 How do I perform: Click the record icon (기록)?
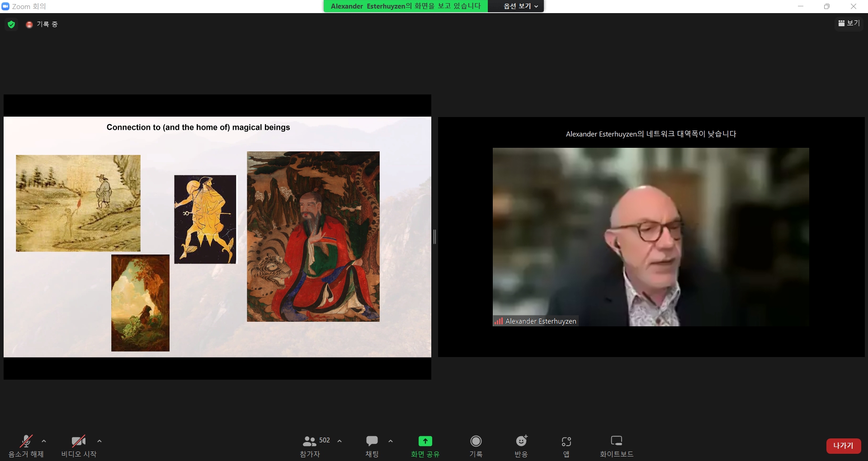point(476,441)
